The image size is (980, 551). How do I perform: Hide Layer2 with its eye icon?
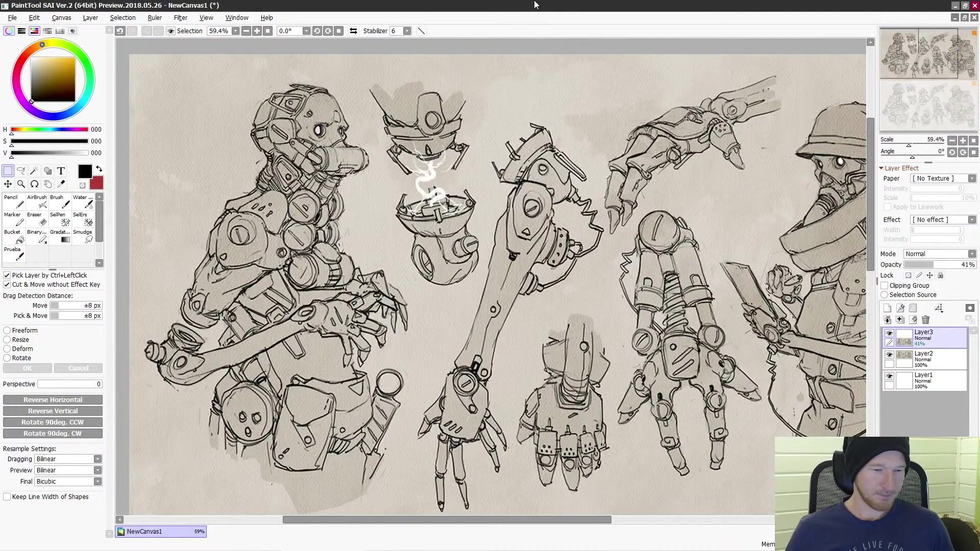pyautogui.click(x=889, y=355)
